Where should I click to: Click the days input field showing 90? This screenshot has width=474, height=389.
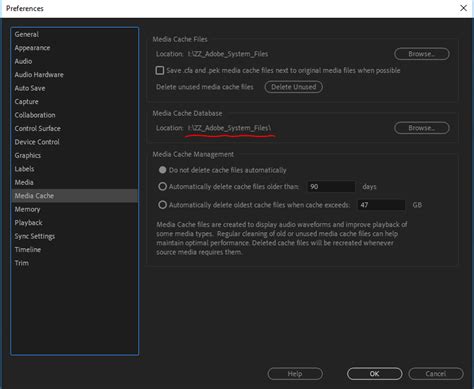(331, 187)
